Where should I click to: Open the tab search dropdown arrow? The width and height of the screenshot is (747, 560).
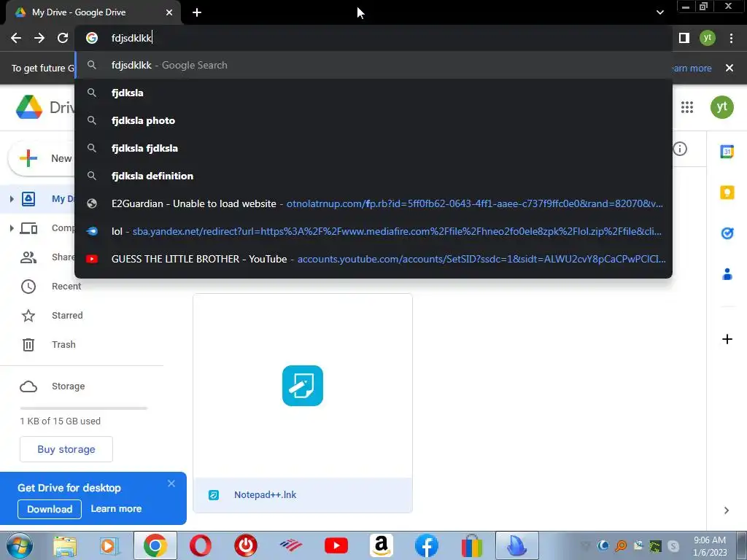point(659,12)
